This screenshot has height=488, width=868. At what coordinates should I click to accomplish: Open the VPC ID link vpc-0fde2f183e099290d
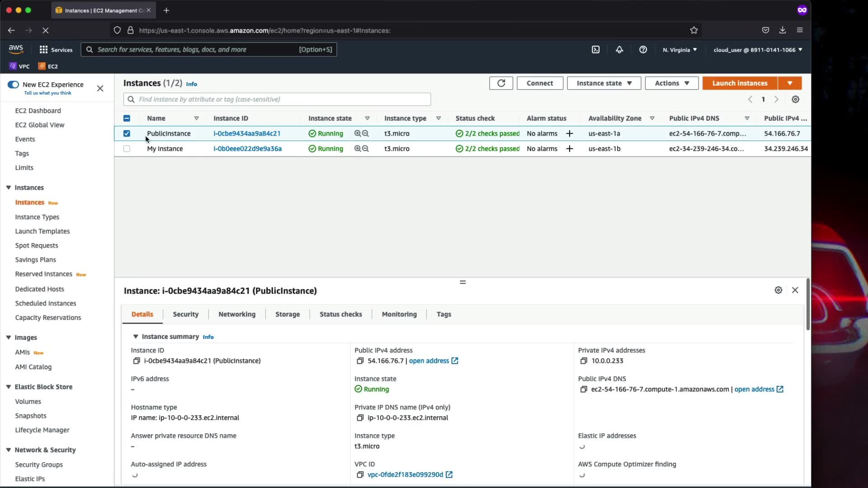click(405, 474)
